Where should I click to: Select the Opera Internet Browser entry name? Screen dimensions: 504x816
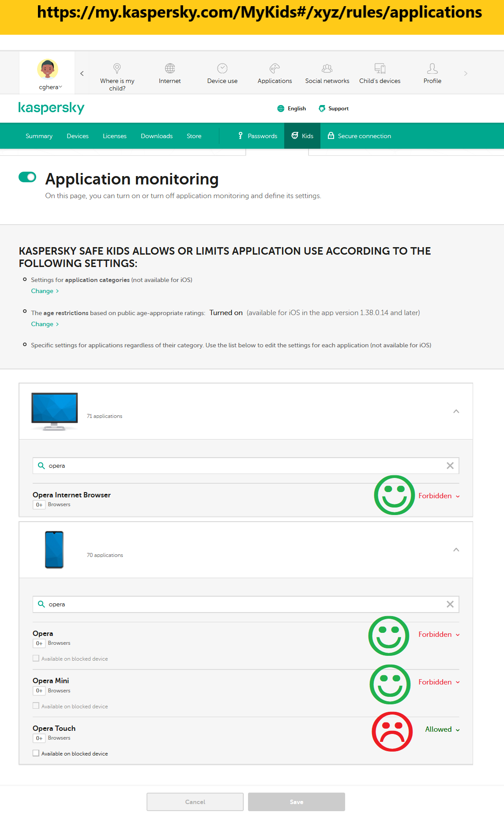click(71, 495)
